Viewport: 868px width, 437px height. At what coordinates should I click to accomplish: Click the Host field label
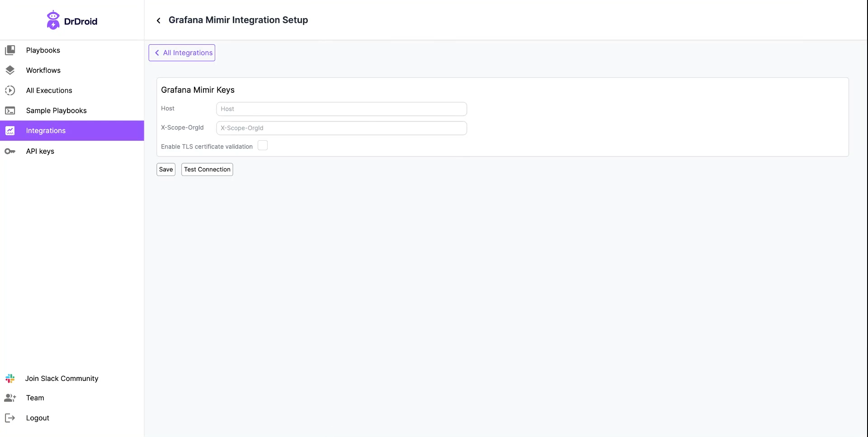pyautogui.click(x=168, y=109)
